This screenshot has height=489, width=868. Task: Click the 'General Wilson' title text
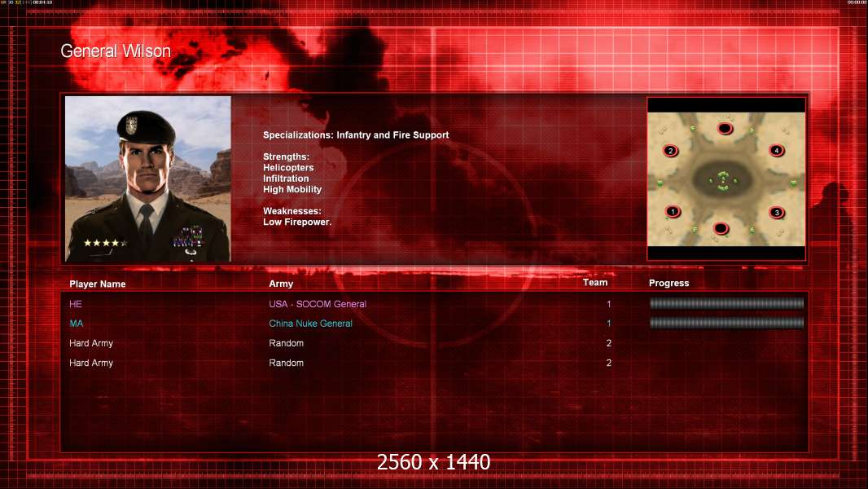tap(116, 51)
